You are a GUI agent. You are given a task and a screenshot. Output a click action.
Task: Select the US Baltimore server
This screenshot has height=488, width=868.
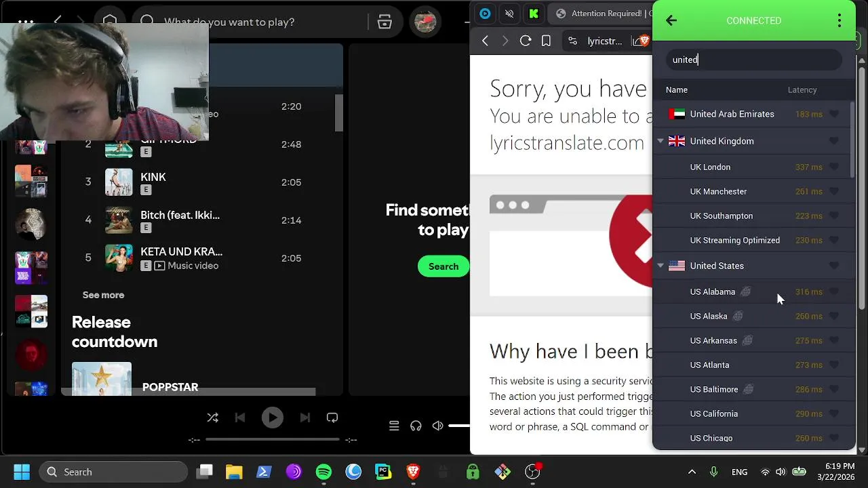click(753, 389)
